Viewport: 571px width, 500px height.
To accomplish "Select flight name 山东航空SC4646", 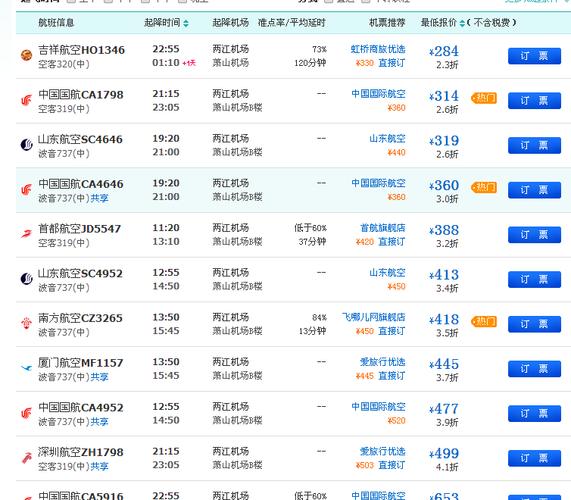I will click(x=80, y=139).
